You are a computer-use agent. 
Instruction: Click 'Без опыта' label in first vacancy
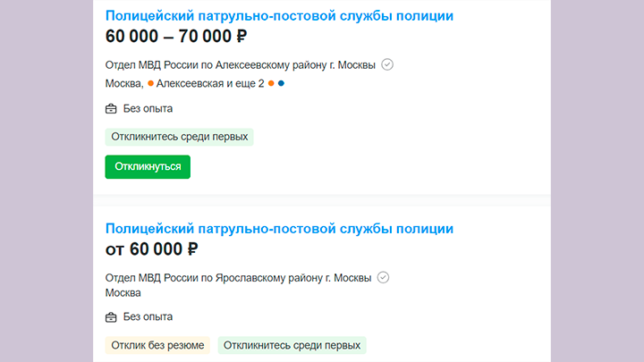tap(148, 109)
